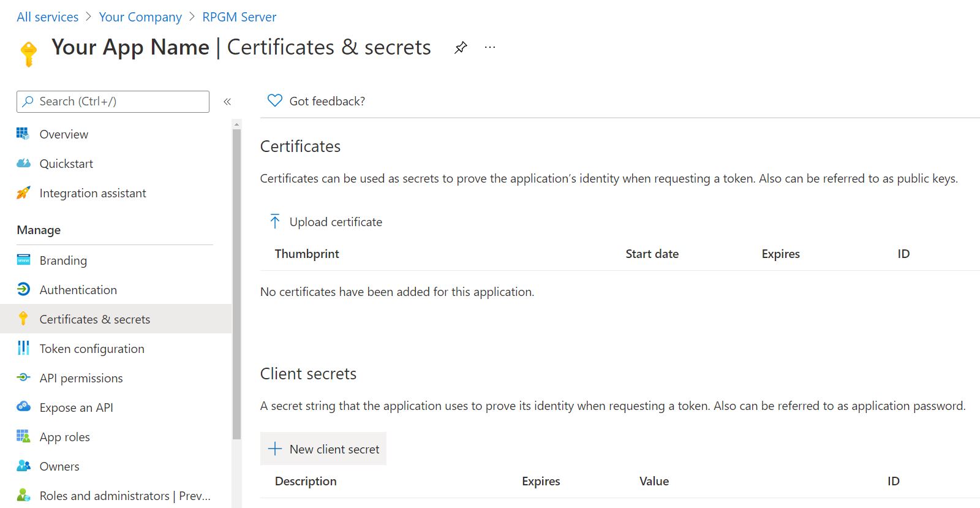Screen dimensions: 980x508
Task: Click the plus icon for new secret
Action: [x=275, y=449]
